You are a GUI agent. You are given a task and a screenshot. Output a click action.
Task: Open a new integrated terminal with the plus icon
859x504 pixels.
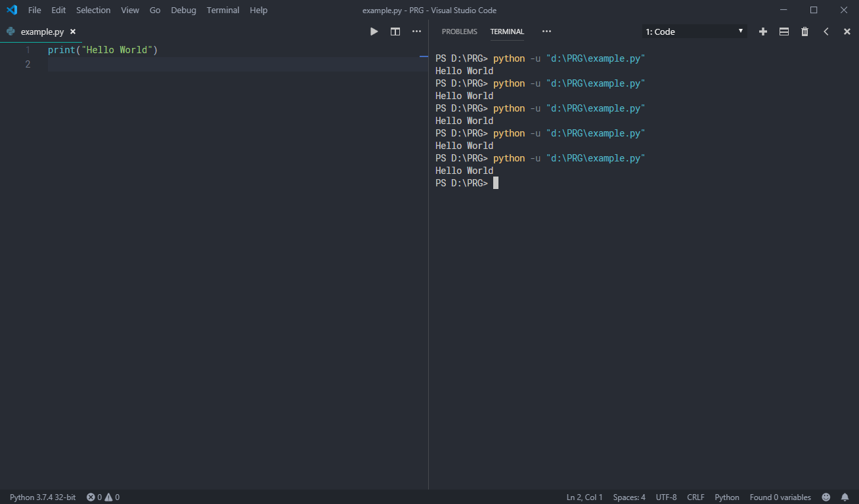point(762,31)
